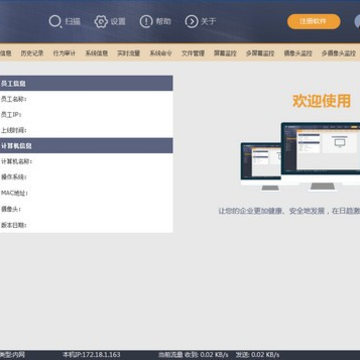This screenshot has height=360, width=360.
Task: Click the 上线时间 label
Action: (14, 130)
